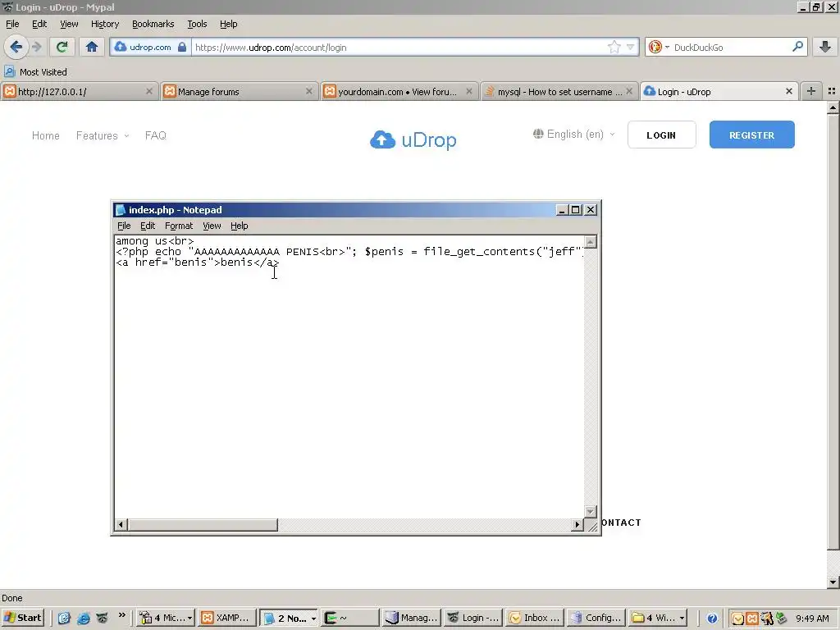Click the XAMPP icon in system tray
This screenshot has width=840, height=630.
click(x=752, y=619)
